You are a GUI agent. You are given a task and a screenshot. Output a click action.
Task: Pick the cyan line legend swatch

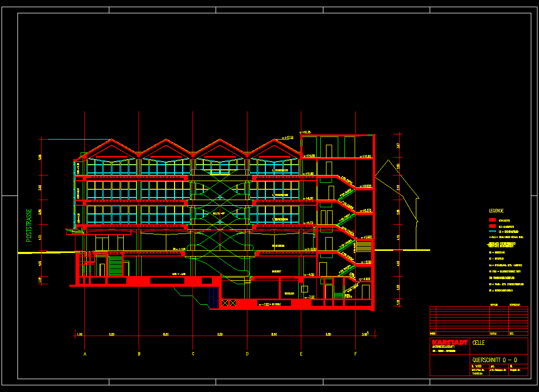(492, 231)
